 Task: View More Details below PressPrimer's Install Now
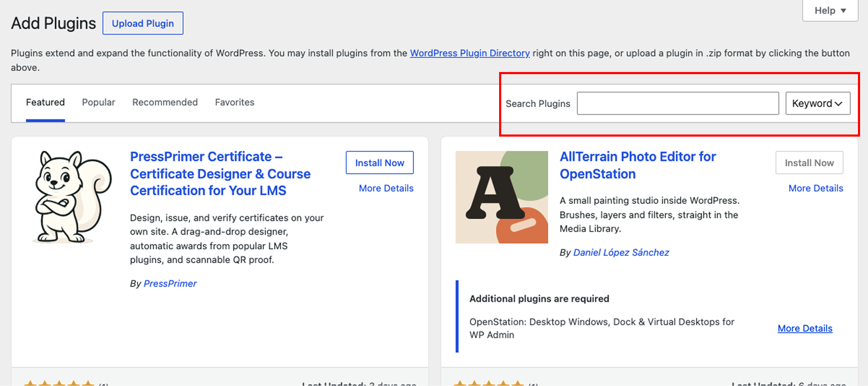pos(386,188)
